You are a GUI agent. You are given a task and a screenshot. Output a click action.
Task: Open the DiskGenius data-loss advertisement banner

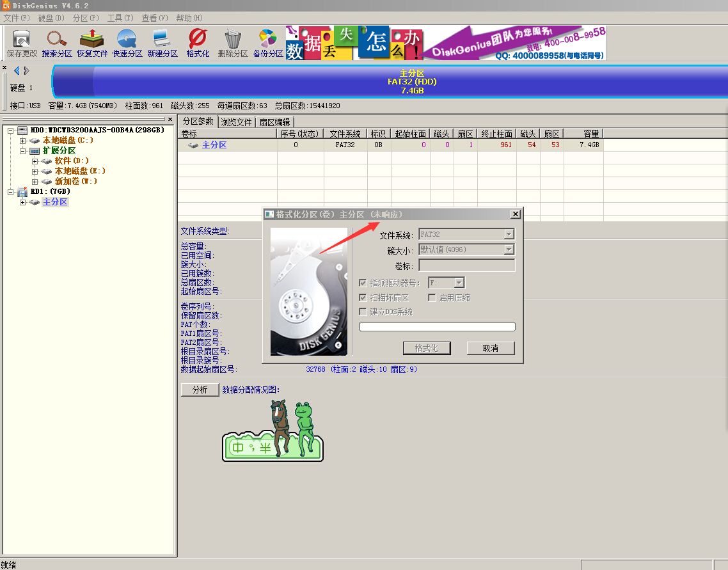tap(446, 43)
